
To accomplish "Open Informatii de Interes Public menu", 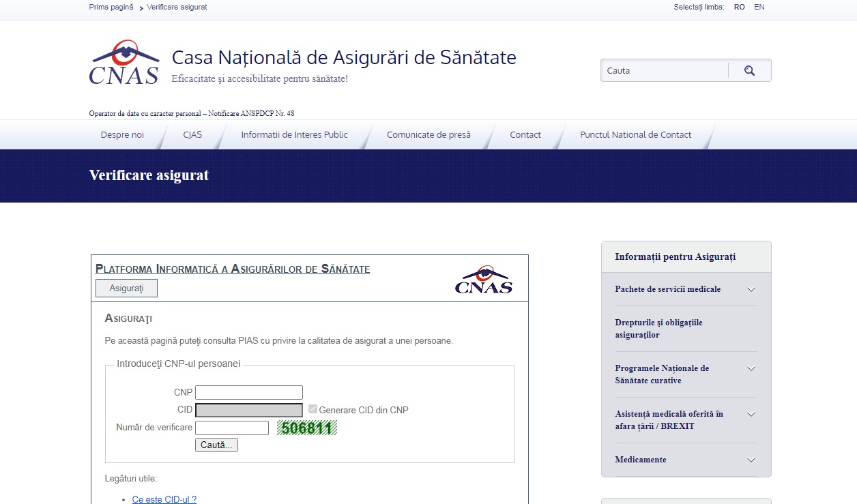I will pyautogui.click(x=294, y=135).
